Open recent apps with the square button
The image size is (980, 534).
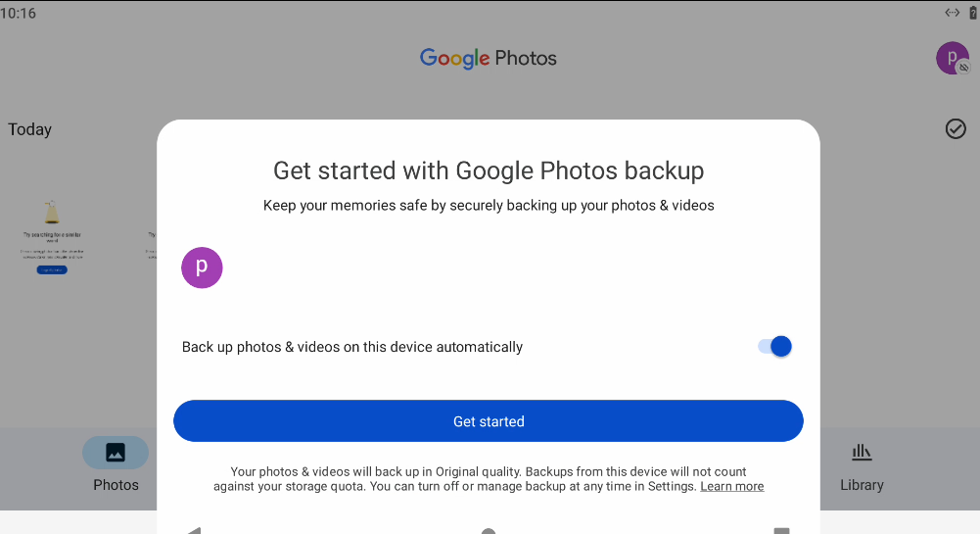tap(781, 530)
